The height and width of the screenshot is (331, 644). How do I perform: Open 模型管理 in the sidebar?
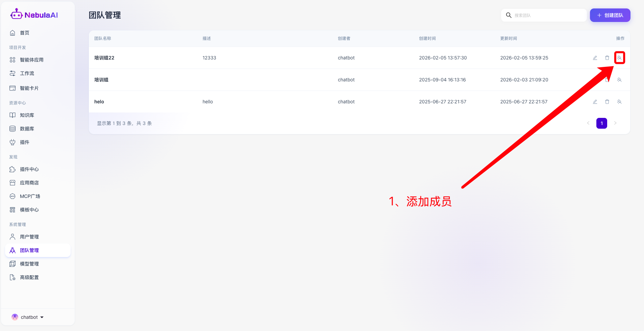click(x=29, y=264)
